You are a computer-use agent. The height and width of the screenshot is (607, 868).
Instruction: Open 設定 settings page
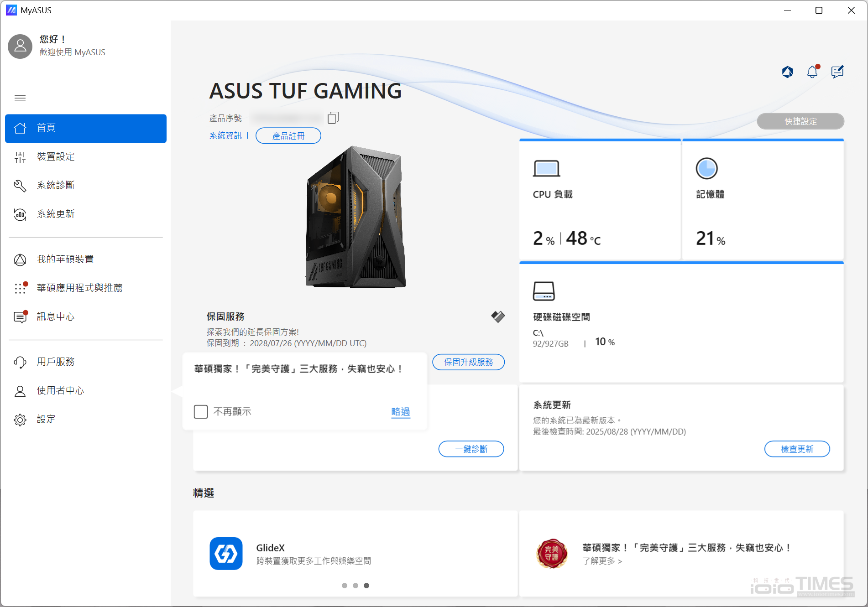(x=86, y=420)
